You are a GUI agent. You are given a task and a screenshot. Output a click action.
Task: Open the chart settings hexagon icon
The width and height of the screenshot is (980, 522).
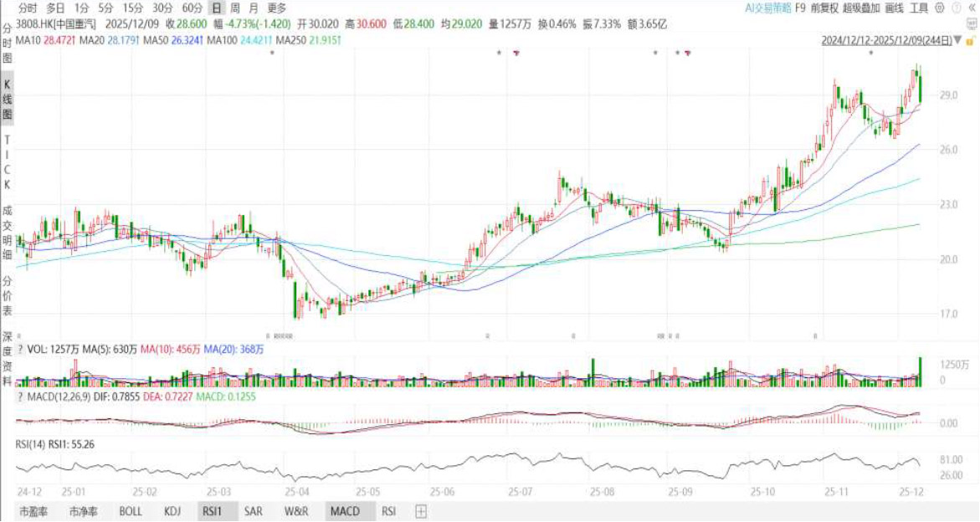[x=938, y=8]
